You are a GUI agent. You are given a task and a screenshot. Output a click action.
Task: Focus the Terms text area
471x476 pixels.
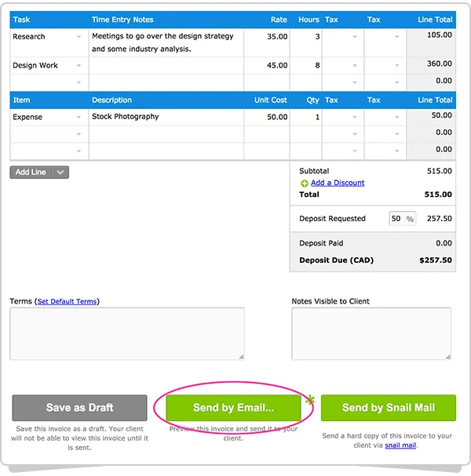126,333
